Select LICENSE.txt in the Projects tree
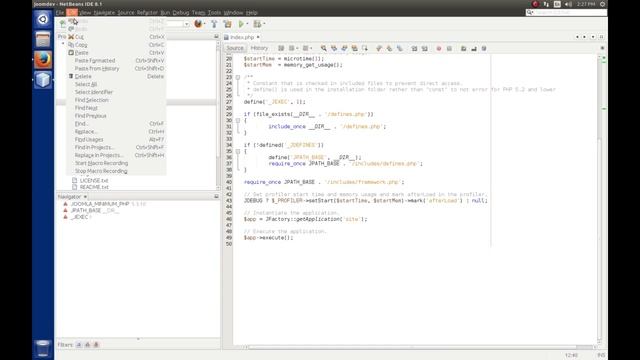Image resolution: width=640 pixels, height=360 pixels. coord(94,180)
